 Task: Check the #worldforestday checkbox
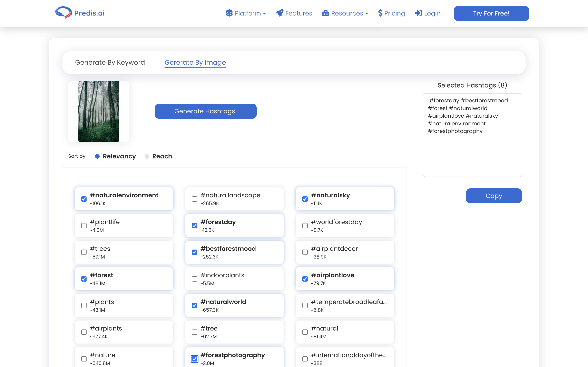click(x=305, y=226)
